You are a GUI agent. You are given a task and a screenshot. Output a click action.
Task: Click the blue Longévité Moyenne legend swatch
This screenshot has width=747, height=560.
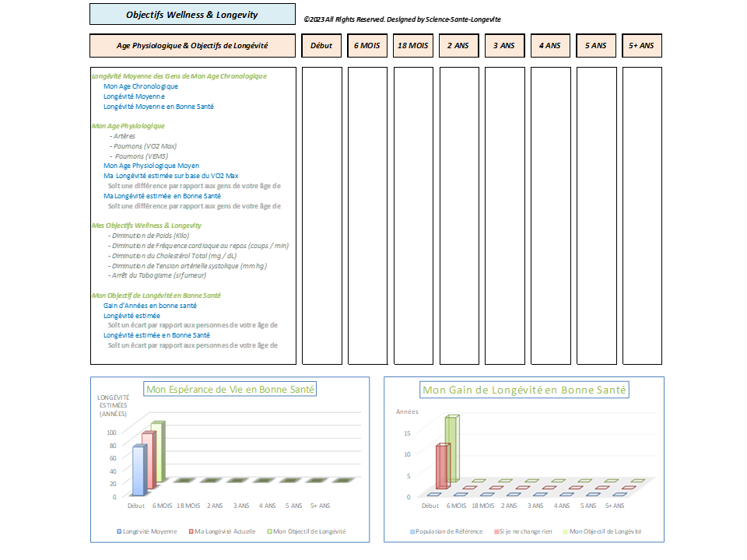119,531
